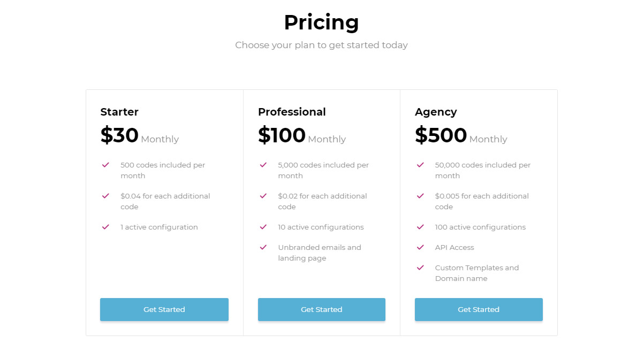The width and height of the screenshot is (644, 343).
Task: Click checkmark beside 1 active configuration
Action: click(105, 227)
